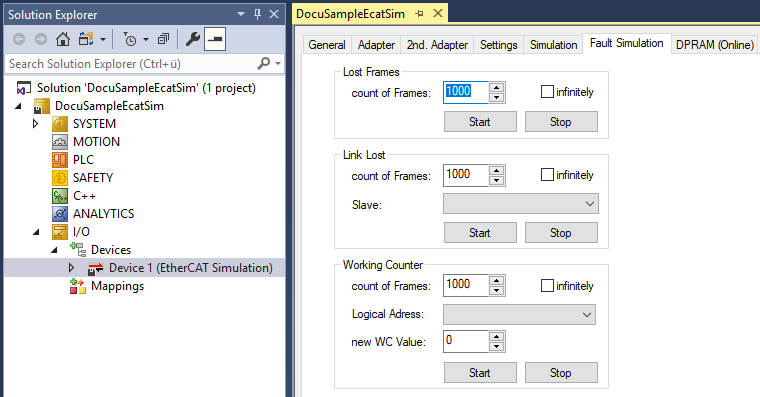Collapse the DocuSampleEcatSim project node
The image size is (760, 397).
click(18, 106)
